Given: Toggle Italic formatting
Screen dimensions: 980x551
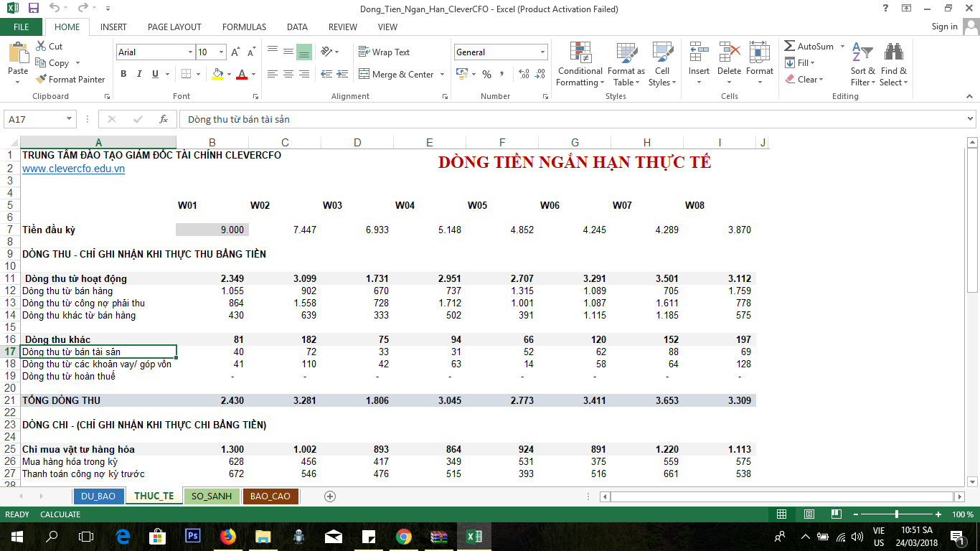Looking at the screenshot, I should pyautogui.click(x=139, y=74).
